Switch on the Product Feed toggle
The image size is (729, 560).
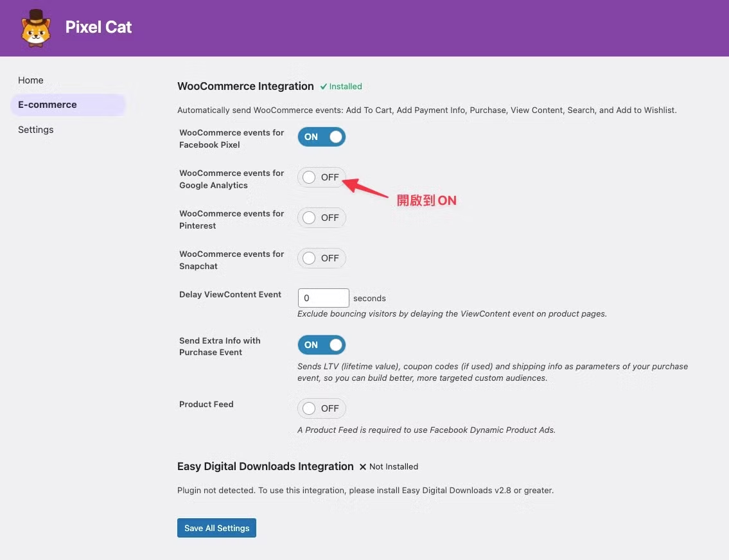322,408
